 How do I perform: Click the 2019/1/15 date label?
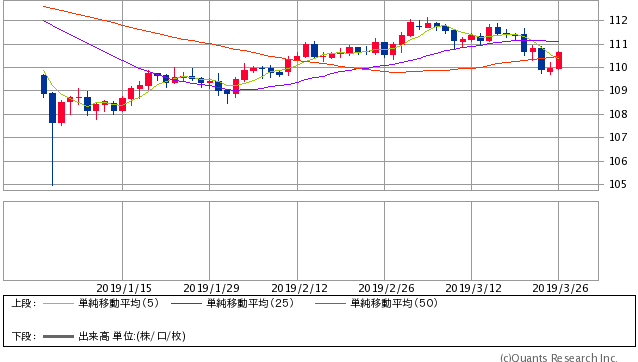(124, 288)
